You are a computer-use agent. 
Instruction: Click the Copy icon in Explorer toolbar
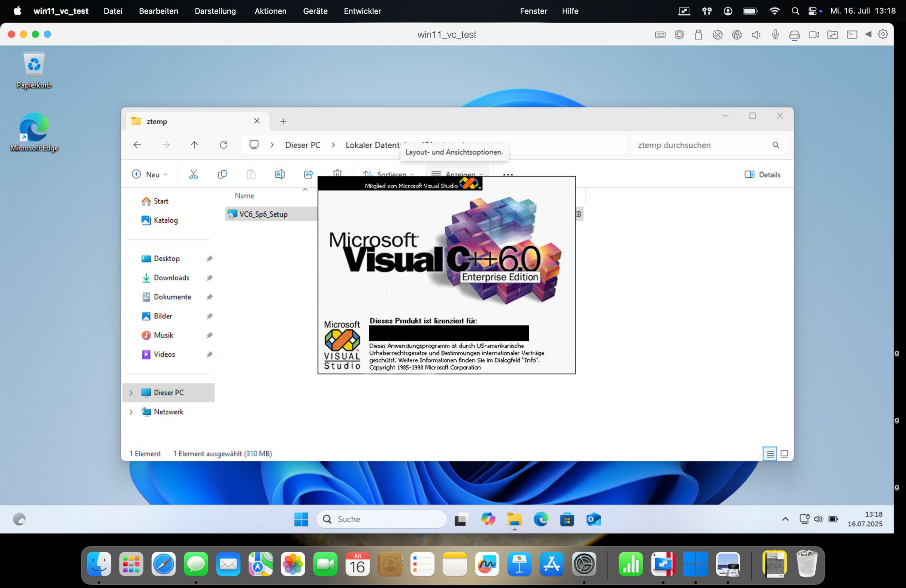pyautogui.click(x=222, y=175)
